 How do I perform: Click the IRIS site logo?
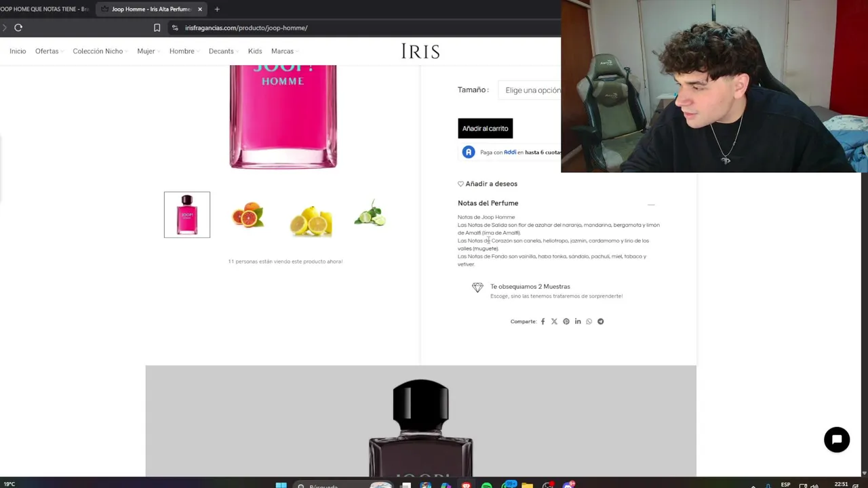pos(420,51)
